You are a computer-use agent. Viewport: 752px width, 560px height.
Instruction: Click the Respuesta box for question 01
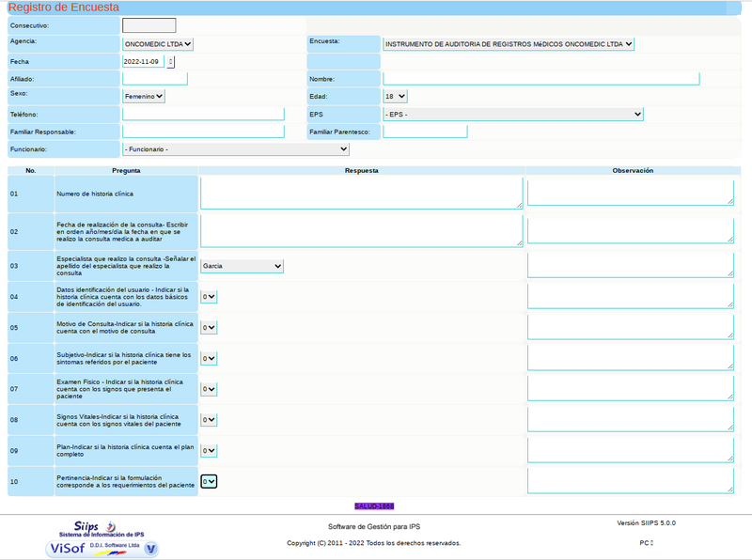click(361, 193)
